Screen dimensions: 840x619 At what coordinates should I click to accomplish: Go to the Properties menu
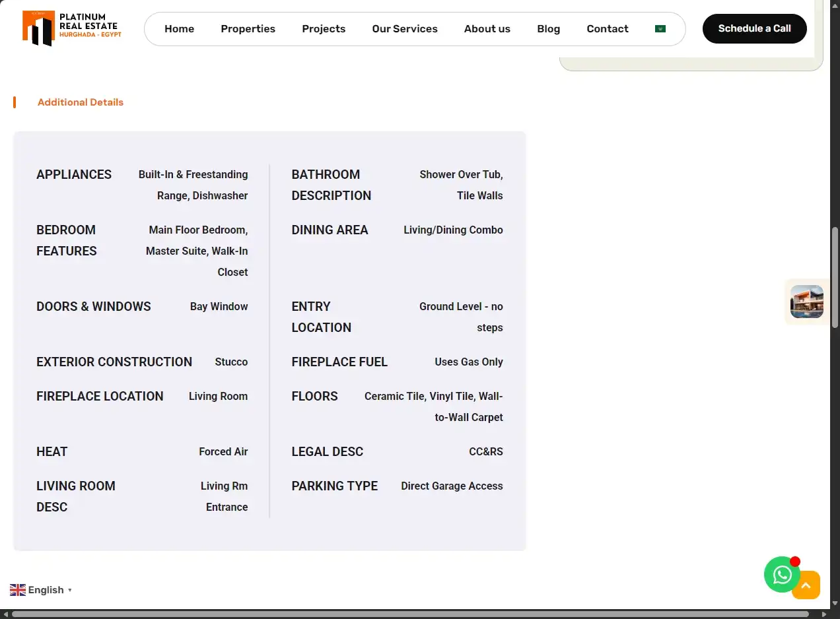pos(248,29)
